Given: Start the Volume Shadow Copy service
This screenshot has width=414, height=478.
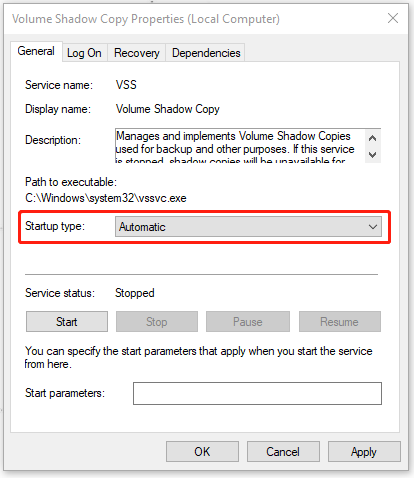Looking at the screenshot, I should (67, 322).
